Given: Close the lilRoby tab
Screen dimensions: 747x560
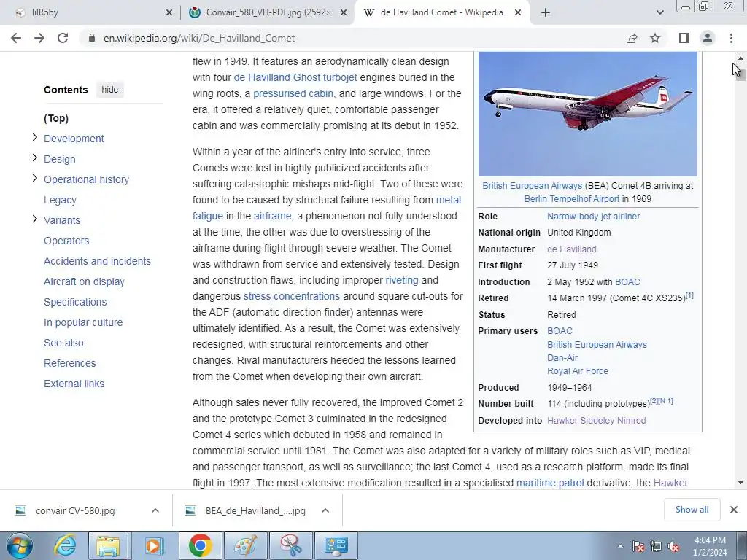Looking at the screenshot, I should click(169, 13).
